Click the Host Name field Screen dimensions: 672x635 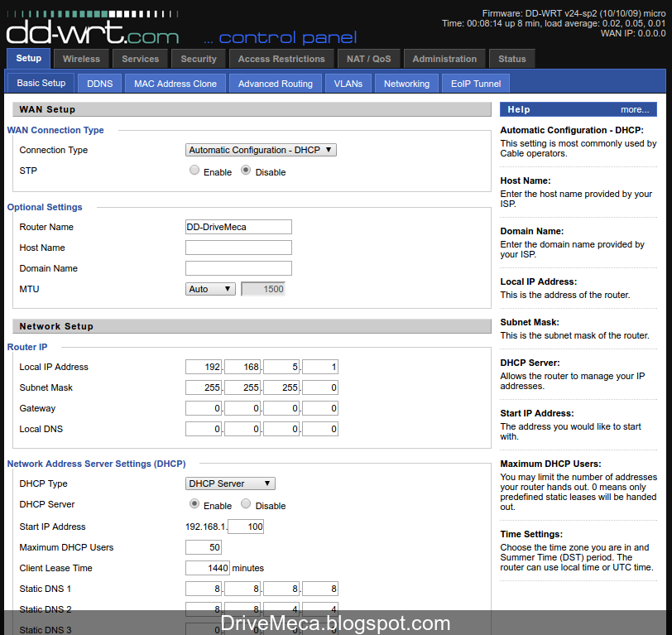[x=238, y=248]
